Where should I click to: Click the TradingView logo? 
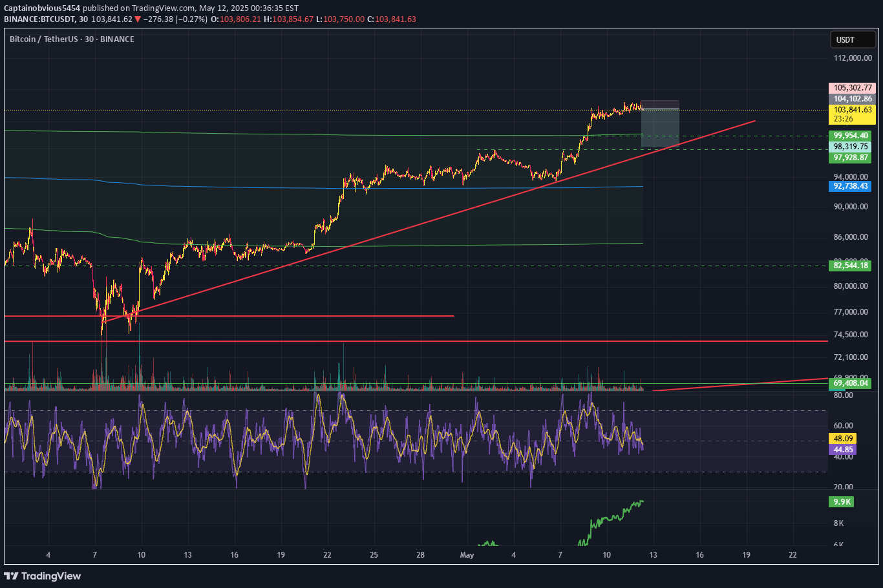[x=43, y=576]
